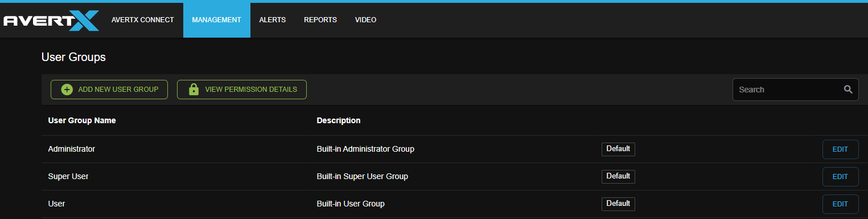868x219 pixels.
Task: Click the AvertX logo
Action: coord(51,21)
